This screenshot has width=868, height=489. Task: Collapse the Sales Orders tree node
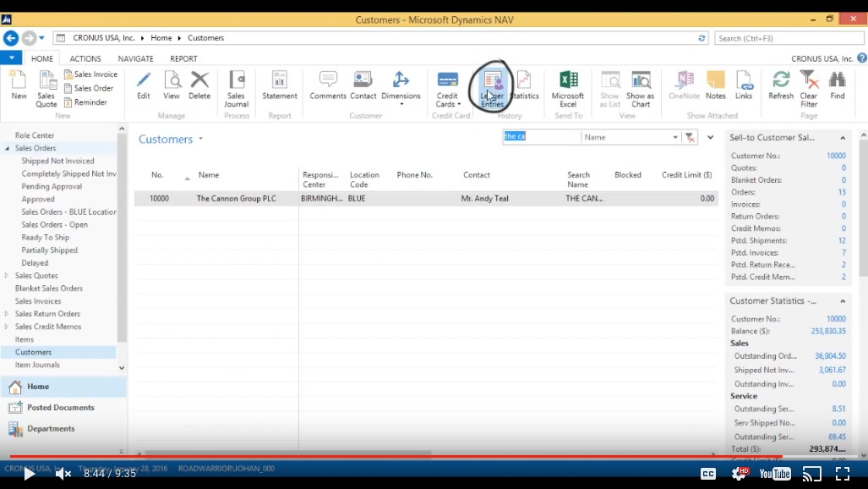click(8, 148)
